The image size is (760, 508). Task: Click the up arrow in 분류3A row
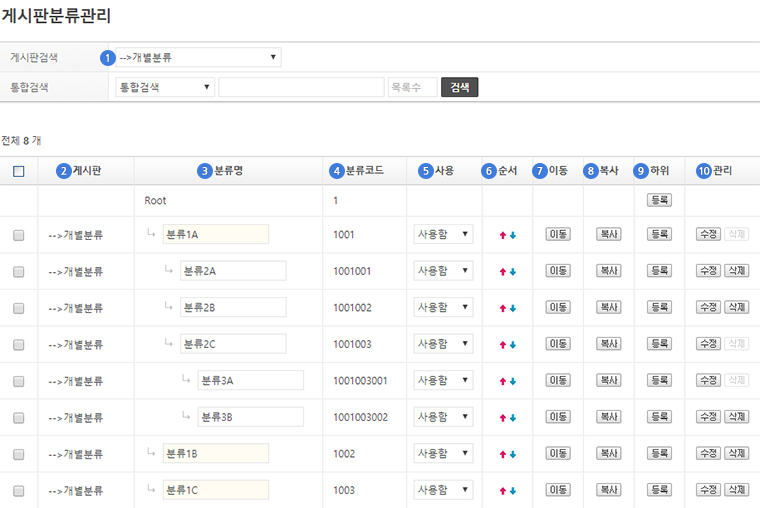click(503, 381)
